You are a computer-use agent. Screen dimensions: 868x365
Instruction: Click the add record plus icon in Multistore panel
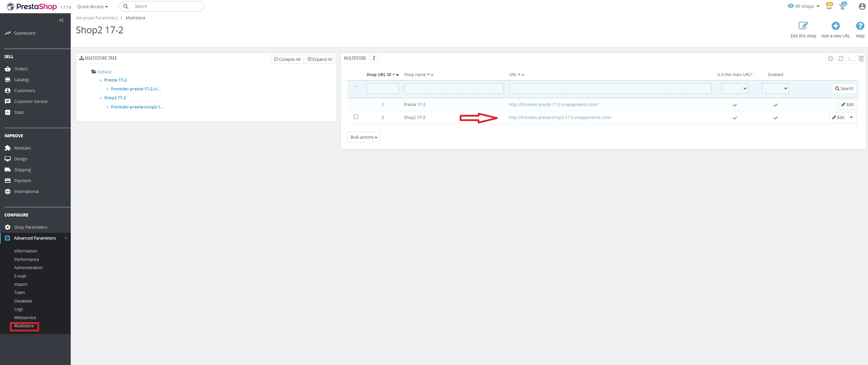pos(830,58)
